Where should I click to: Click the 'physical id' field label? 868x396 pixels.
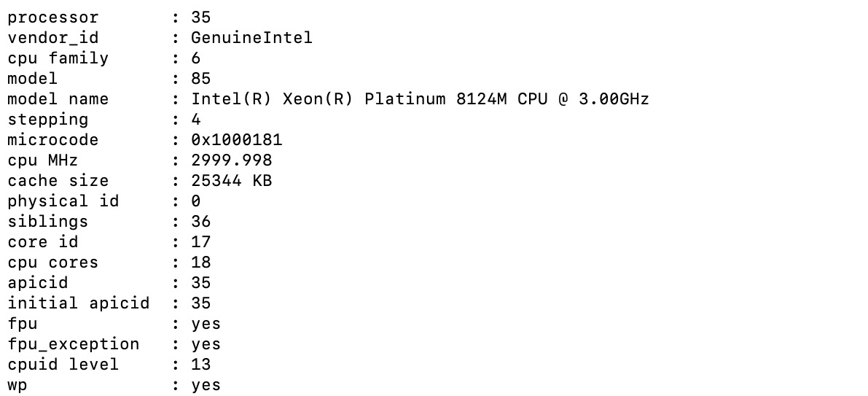point(63,201)
